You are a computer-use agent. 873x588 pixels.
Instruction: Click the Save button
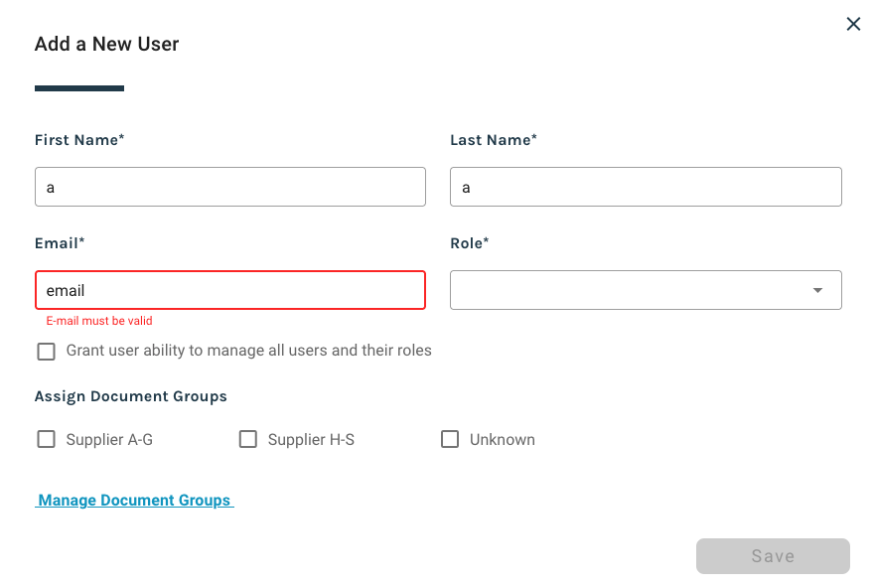coord(773,555)
